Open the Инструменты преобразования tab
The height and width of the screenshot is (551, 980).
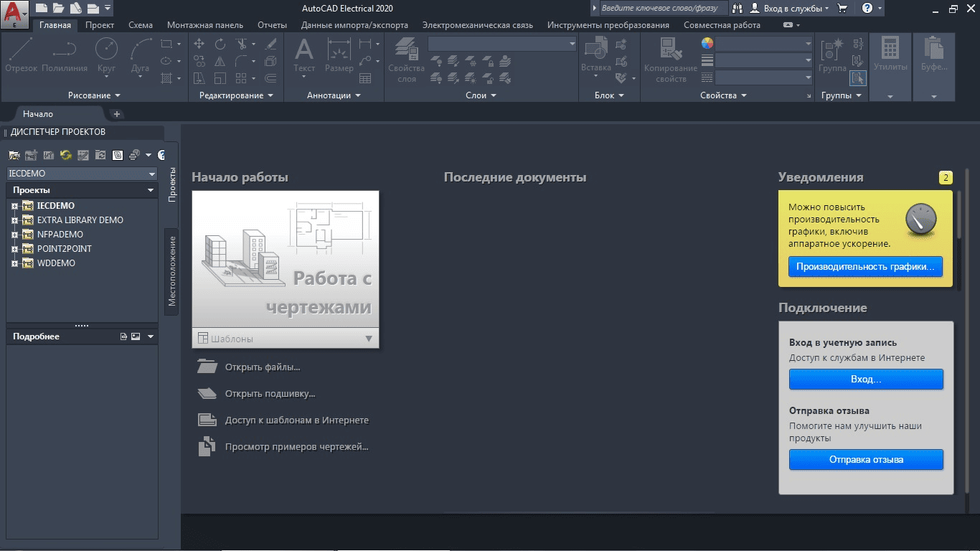pos(608,25)
